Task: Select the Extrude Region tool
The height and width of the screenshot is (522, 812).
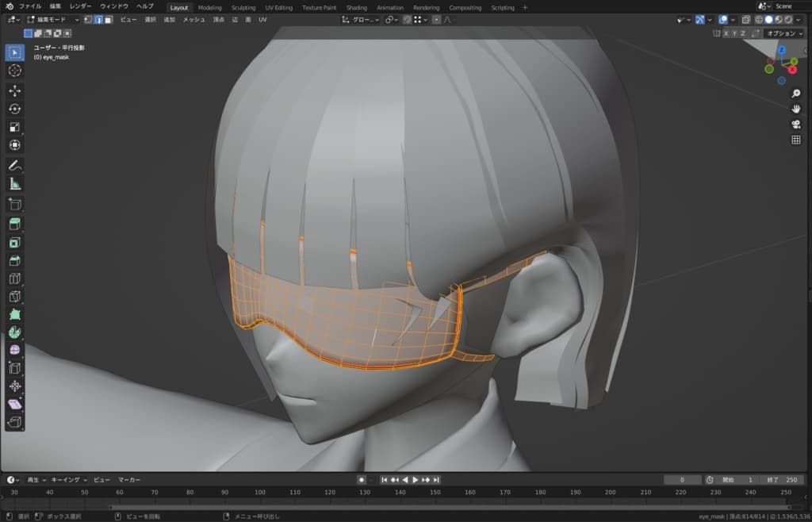Action: coord(14,224)
